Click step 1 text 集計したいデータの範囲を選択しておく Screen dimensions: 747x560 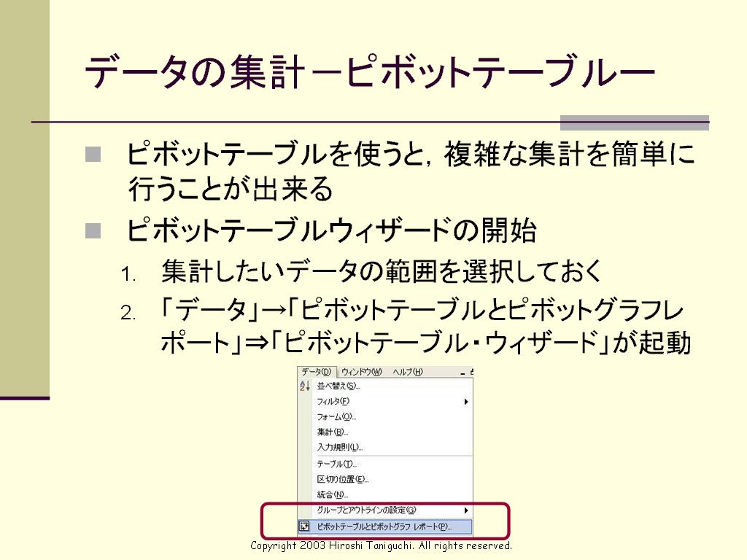point(381,271)
